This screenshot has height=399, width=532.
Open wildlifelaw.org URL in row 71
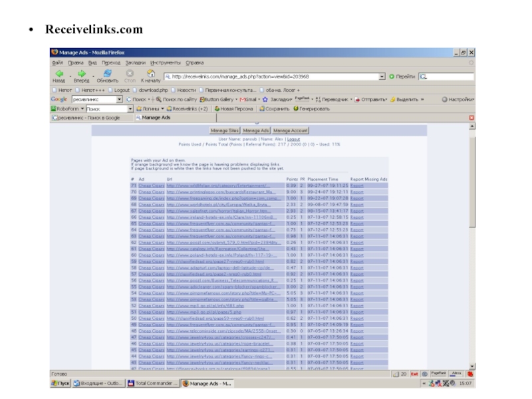point(219,186)
